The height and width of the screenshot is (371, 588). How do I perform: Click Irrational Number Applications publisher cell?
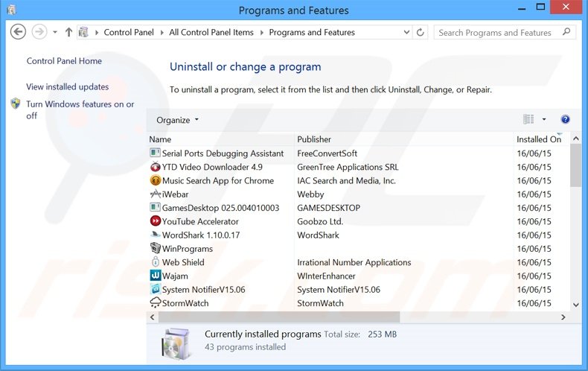tap(354, 262)
